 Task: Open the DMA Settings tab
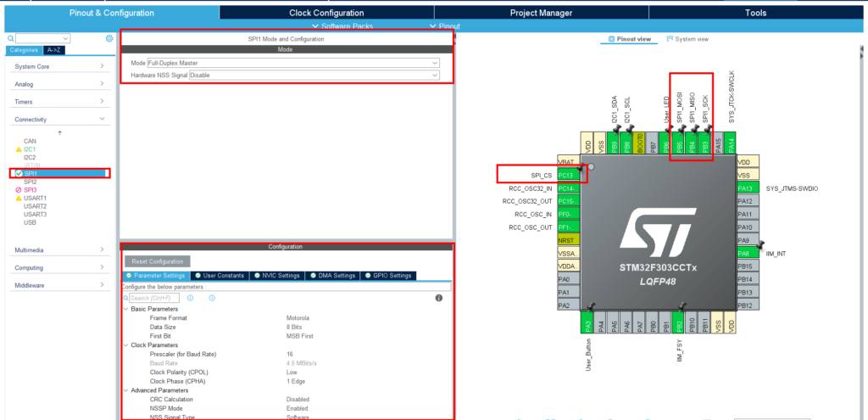[332, 276]
